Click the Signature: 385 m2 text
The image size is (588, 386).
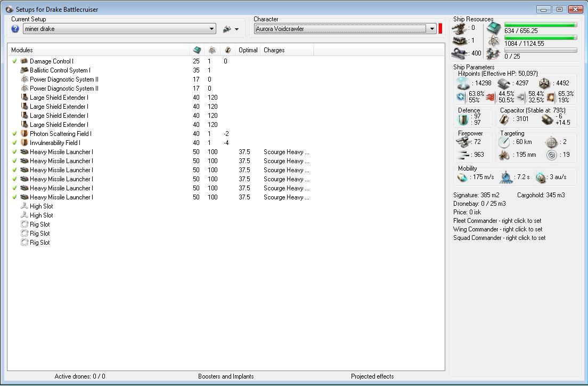pos(476,195)
